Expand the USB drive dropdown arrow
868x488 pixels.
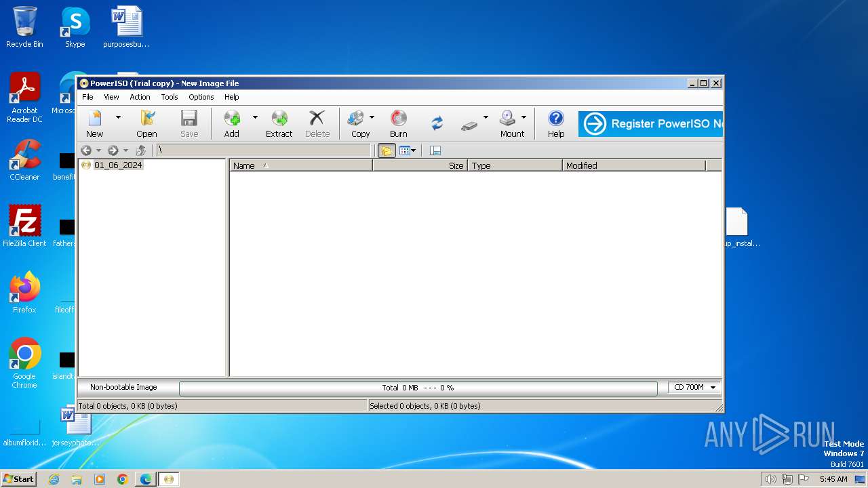tap(486, 117)
